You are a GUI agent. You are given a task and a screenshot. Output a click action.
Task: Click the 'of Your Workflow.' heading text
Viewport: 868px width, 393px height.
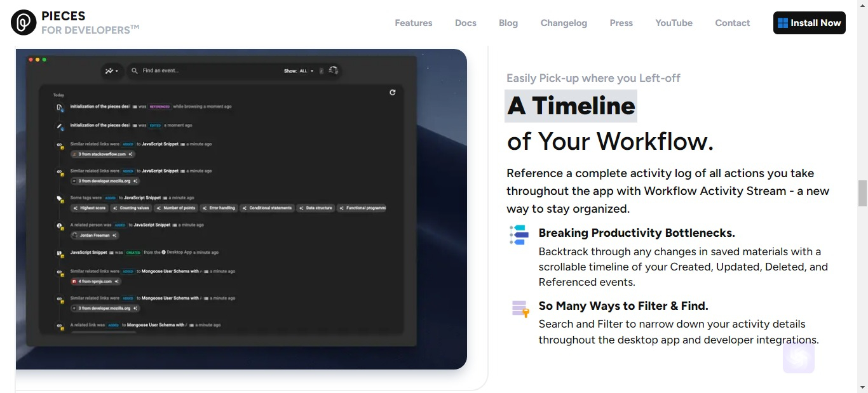[x=611, y=141]
